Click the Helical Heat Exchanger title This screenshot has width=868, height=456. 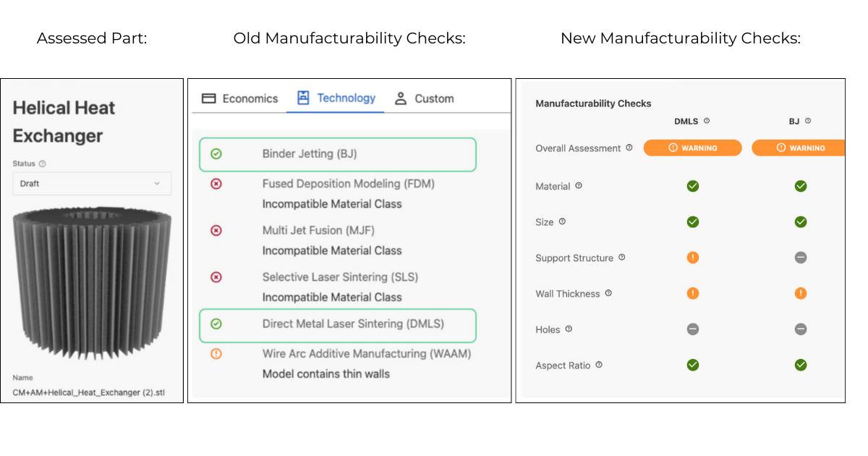[64, 122]
